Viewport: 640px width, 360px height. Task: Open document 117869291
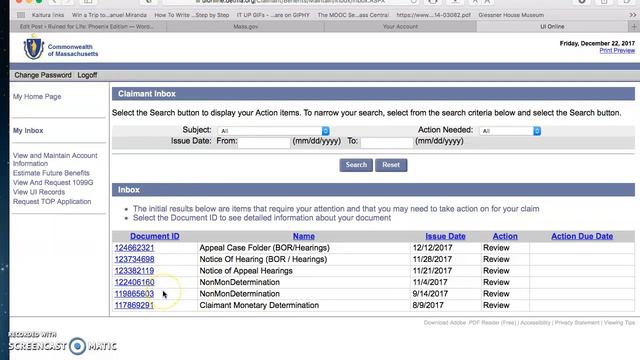[x=134, y=305]
